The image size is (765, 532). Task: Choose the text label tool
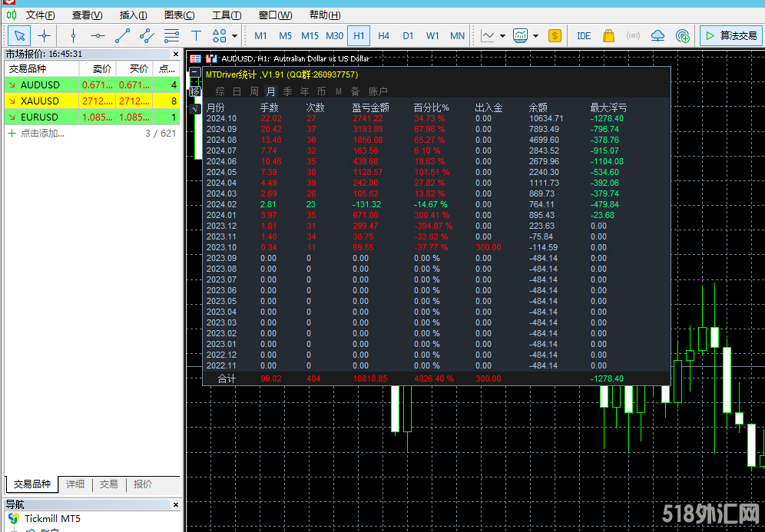click(x=196, y=35)
